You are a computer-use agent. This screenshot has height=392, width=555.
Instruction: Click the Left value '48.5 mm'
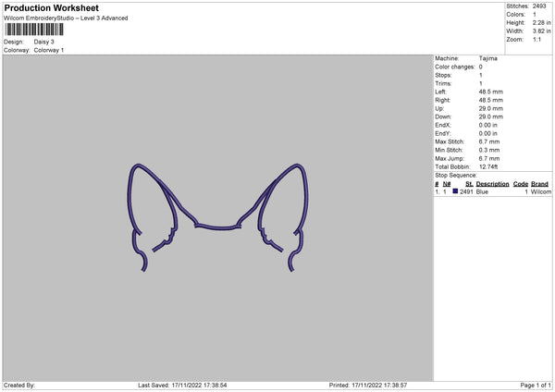pos(490,92)
